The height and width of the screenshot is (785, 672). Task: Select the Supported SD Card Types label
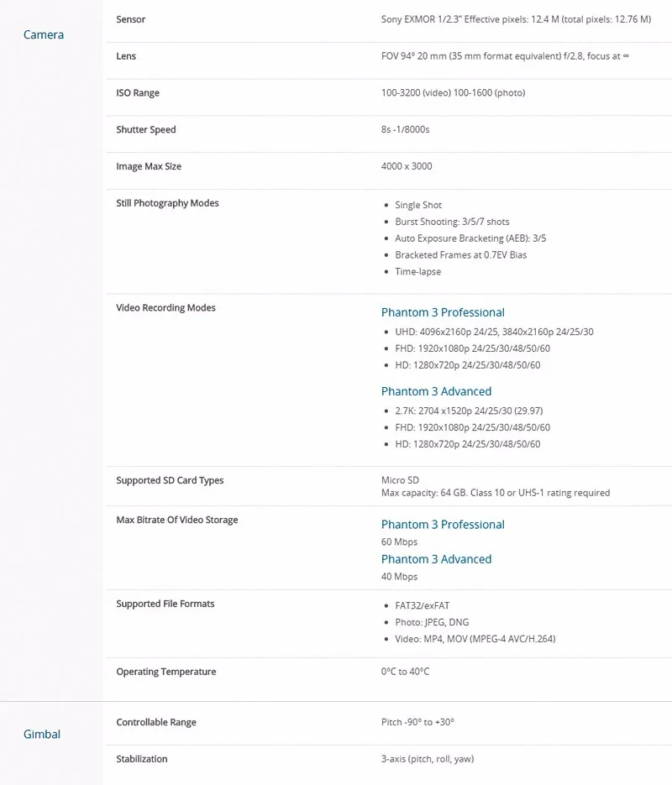[170, 481]
